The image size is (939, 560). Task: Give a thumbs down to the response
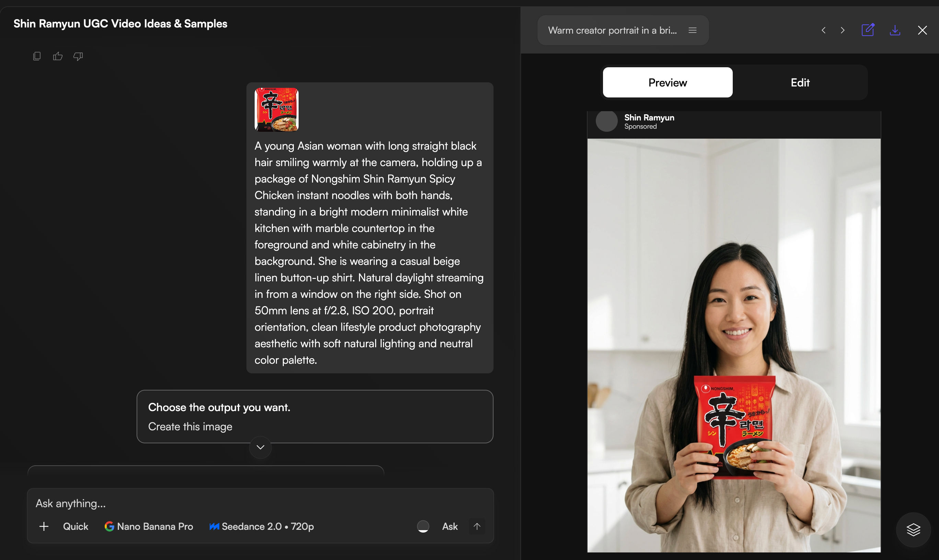tap(78, 56)
